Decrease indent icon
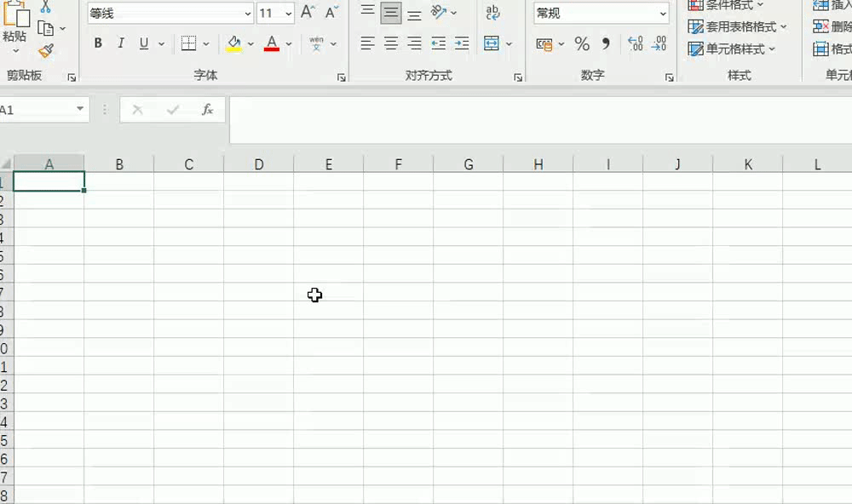This screenshot has height=504, width=852. 439,43
